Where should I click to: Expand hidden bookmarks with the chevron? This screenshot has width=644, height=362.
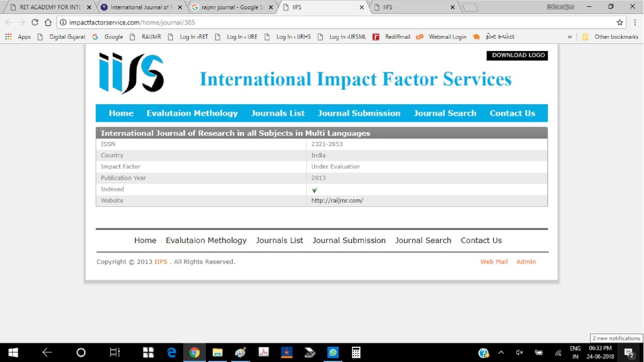(570, 37)
